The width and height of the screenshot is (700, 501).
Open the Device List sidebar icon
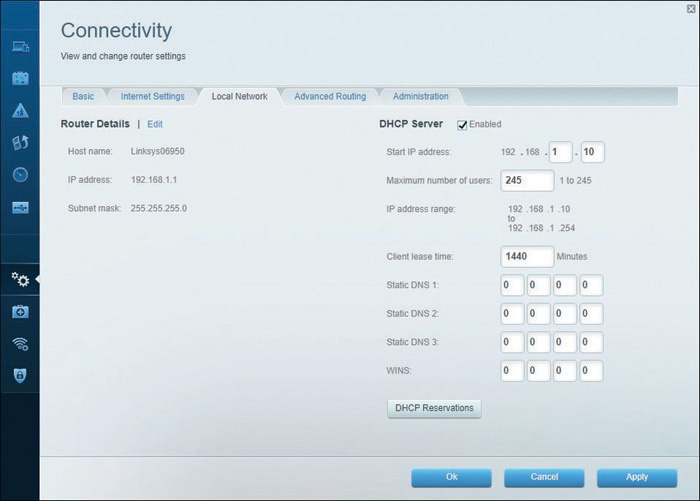21,46
